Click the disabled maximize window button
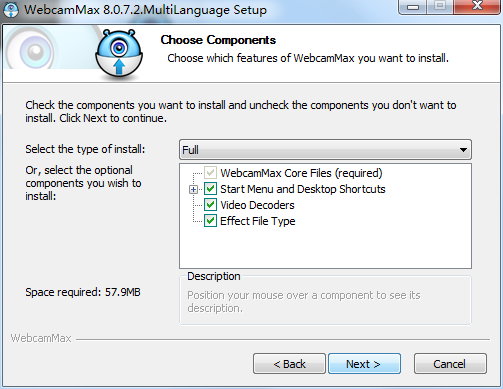 pyautogui.click(x=440, y=6)
